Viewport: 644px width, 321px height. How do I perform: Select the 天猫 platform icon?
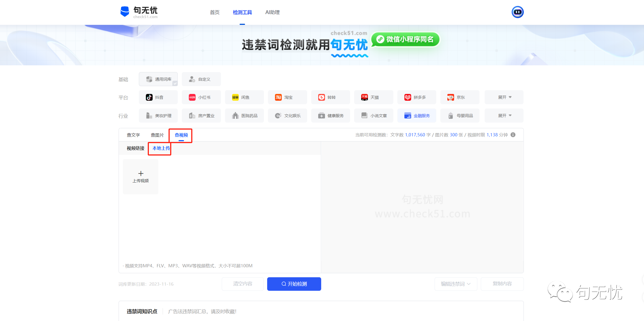364,97
